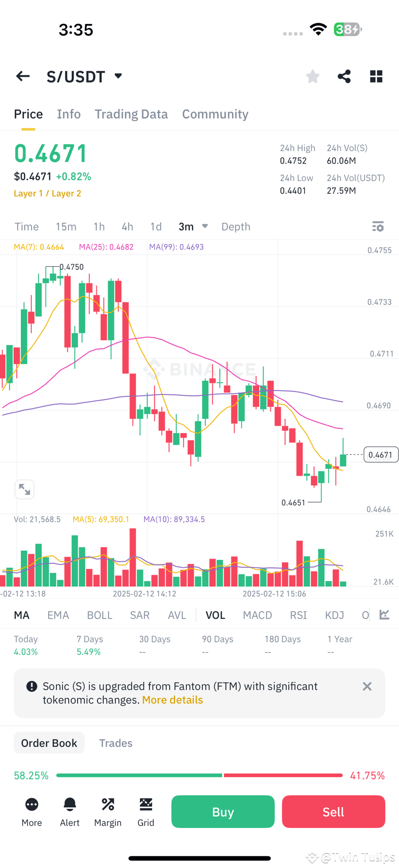Image resolution: width=399 pixels, height=868 pixels.
Task: Open the Trades tab
Action: click(x=116, y=743)
